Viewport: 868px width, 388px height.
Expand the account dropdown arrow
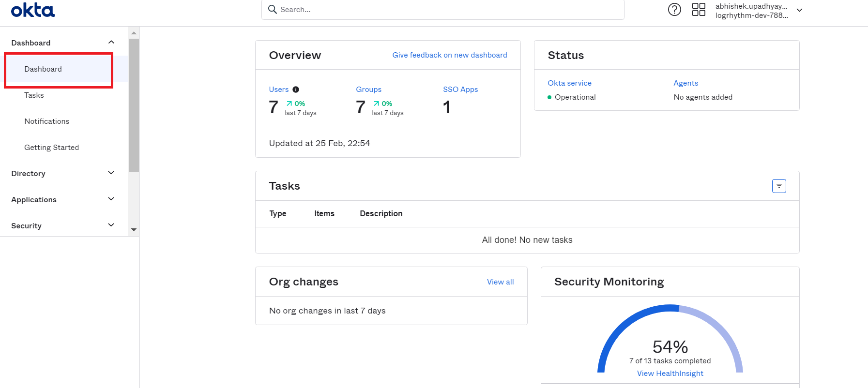tap(799, 10)
